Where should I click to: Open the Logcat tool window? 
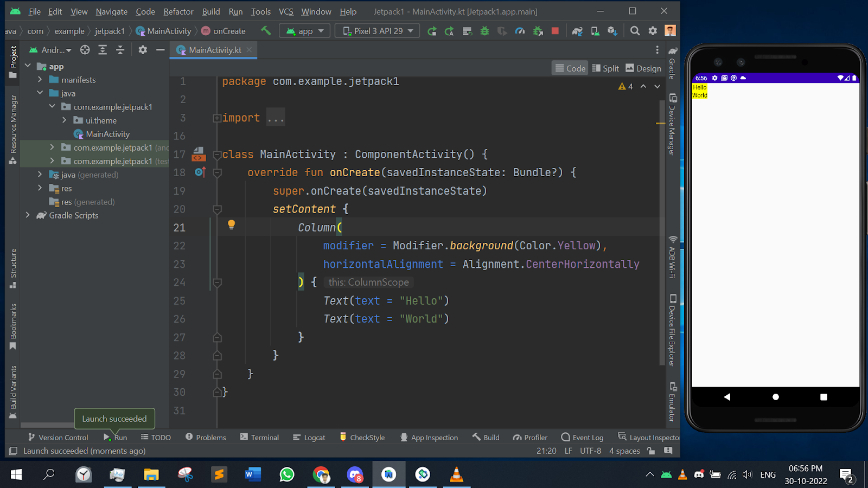[309, 438]
